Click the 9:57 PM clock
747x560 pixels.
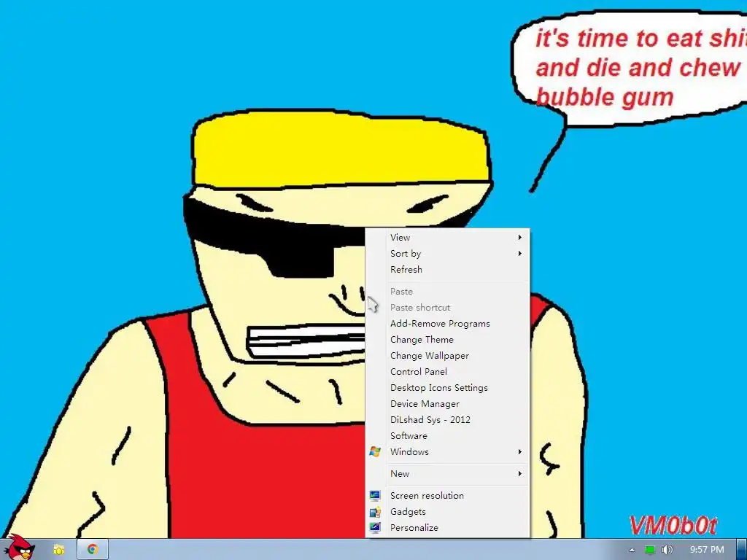[707, 550]
